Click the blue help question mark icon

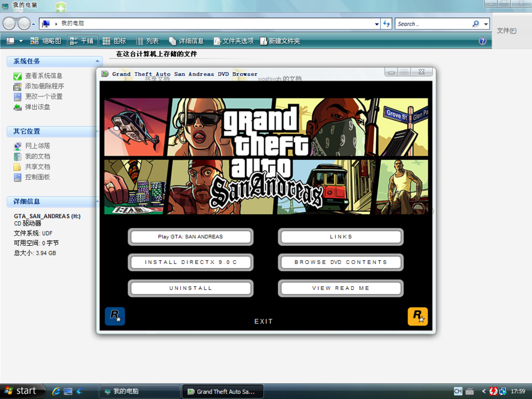[x=483, y=41]
